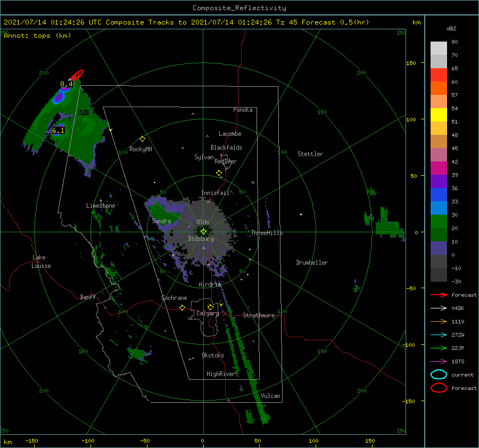
Task: Click the orange 111V arrow legend icon
Action: (x=439, y=321)
